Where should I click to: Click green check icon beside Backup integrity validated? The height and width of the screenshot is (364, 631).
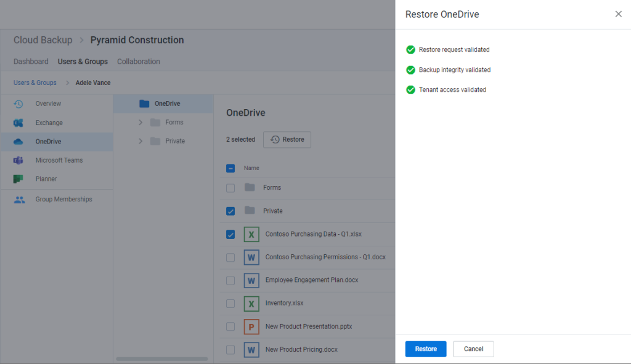410,70
